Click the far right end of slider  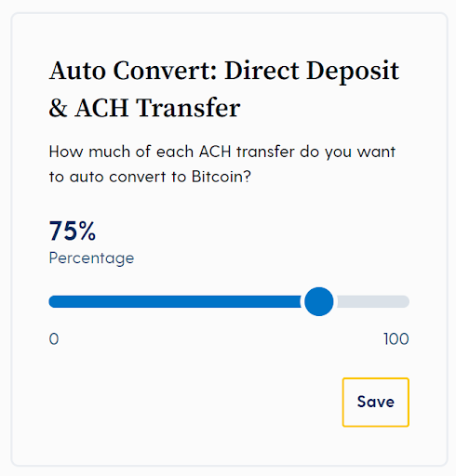point(407,301)
